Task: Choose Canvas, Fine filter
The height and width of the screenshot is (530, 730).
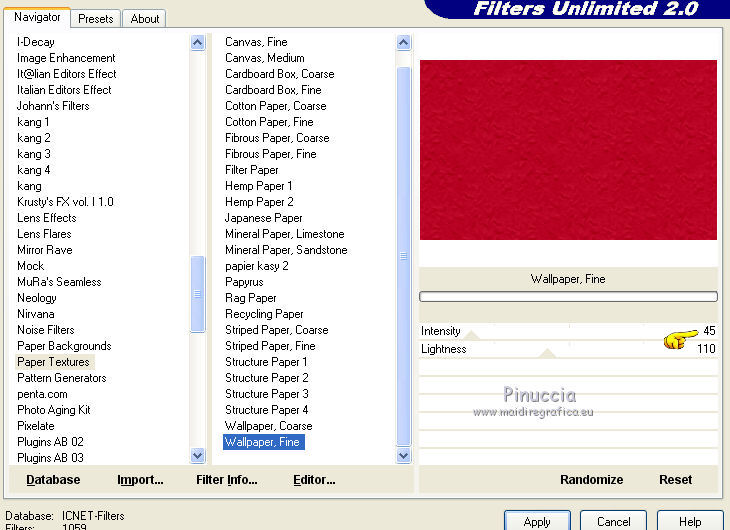Action: coord(256,42)
